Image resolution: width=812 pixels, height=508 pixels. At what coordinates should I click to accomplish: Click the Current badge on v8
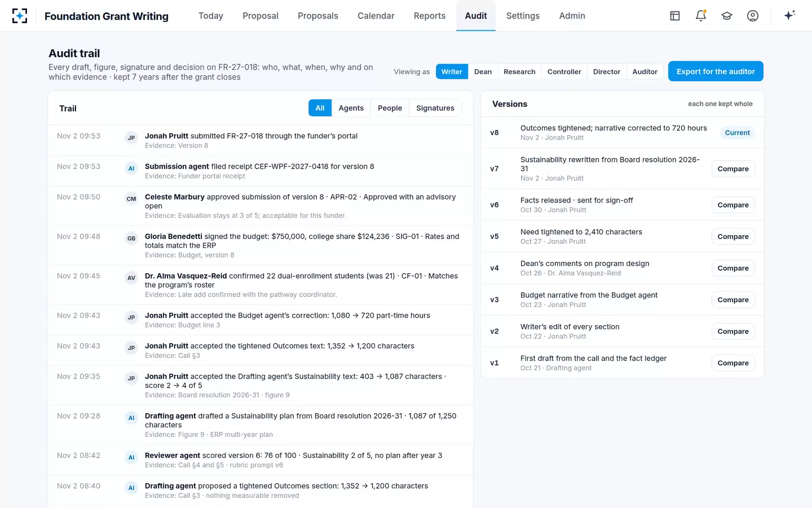pyautogui.click(x=738, y=133)
